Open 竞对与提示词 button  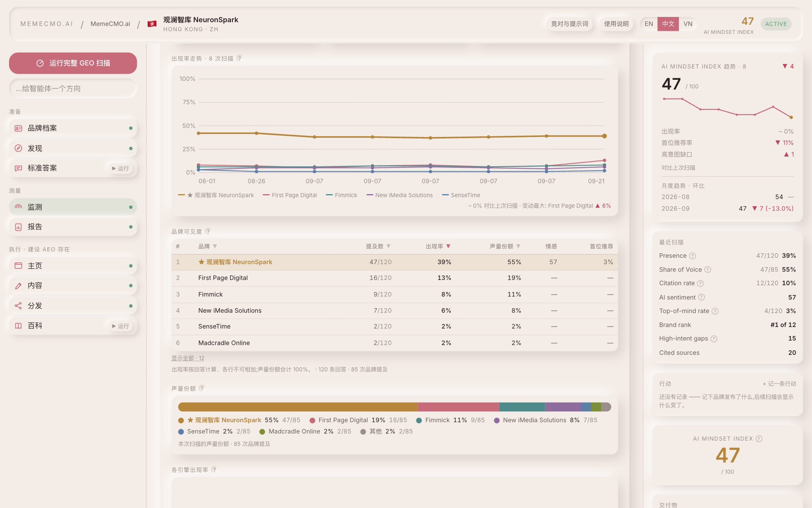570,24
